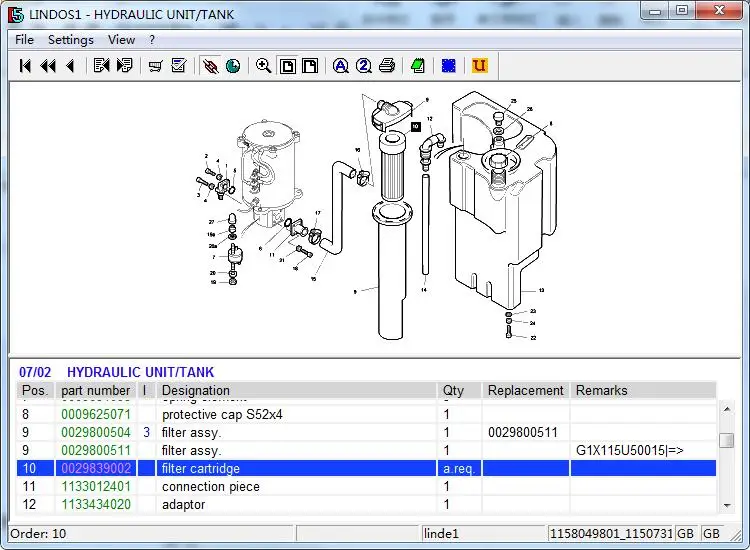Click the double-arrow rewind icon
750x550 pixels.
48,66
